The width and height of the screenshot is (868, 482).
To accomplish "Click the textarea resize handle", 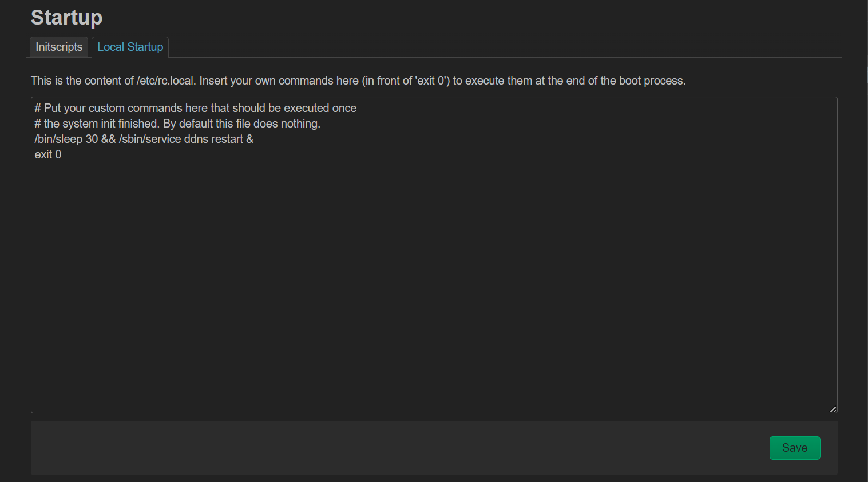I will [x=833, y=409].
